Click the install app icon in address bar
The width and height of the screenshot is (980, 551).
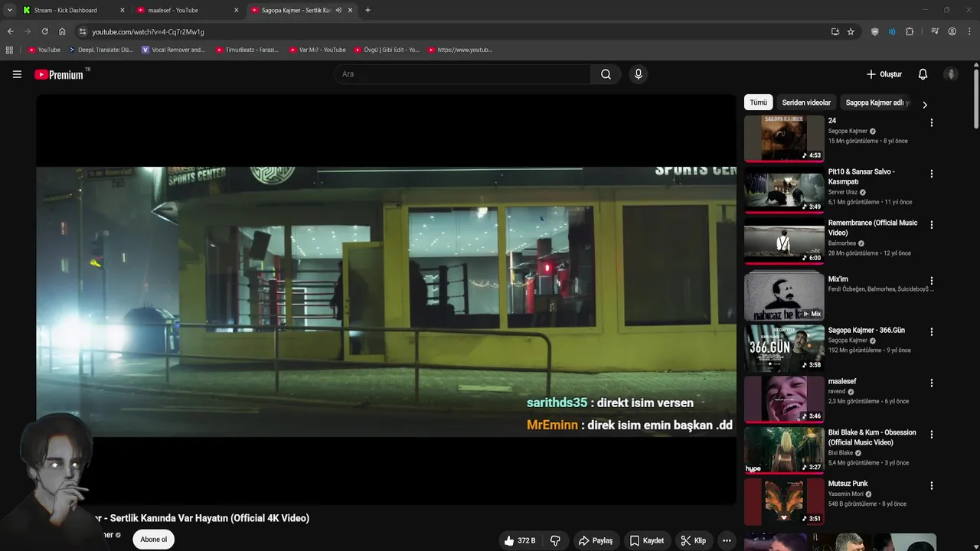[x=835, y=31]
